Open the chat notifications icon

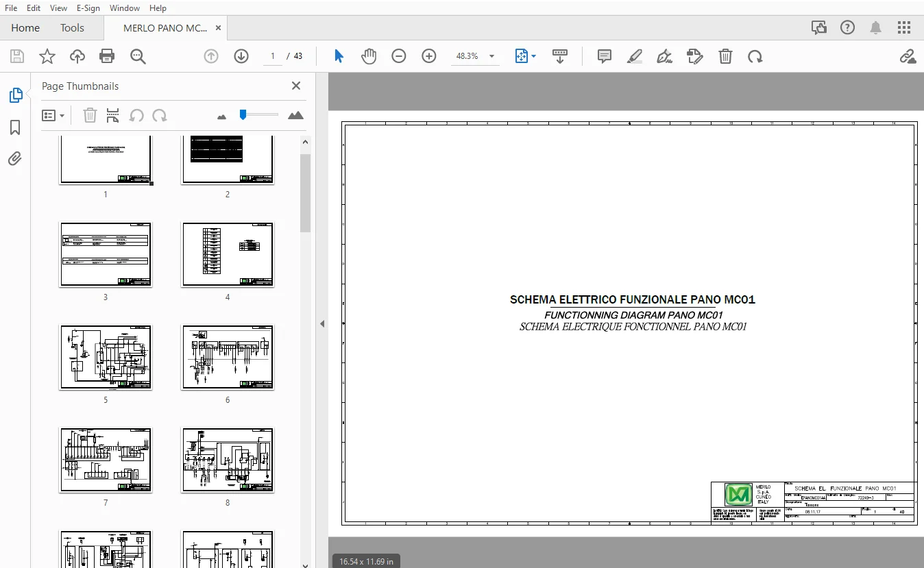point(818,27)
